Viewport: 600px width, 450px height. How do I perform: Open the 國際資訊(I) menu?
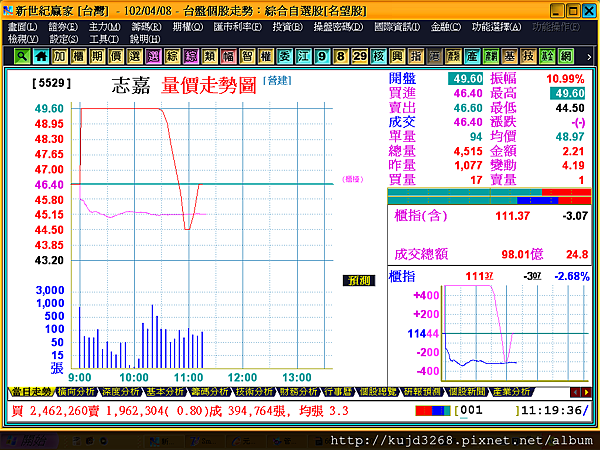click(x=397, y=27)
